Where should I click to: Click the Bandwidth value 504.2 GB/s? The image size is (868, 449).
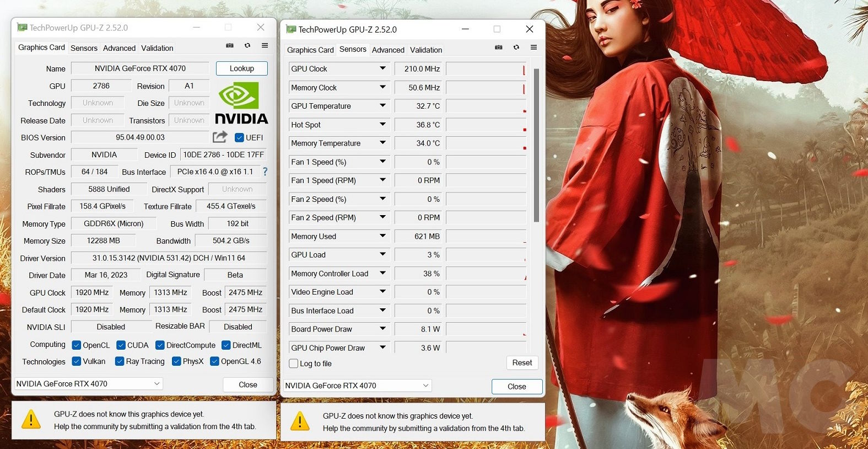coord(231,240)
